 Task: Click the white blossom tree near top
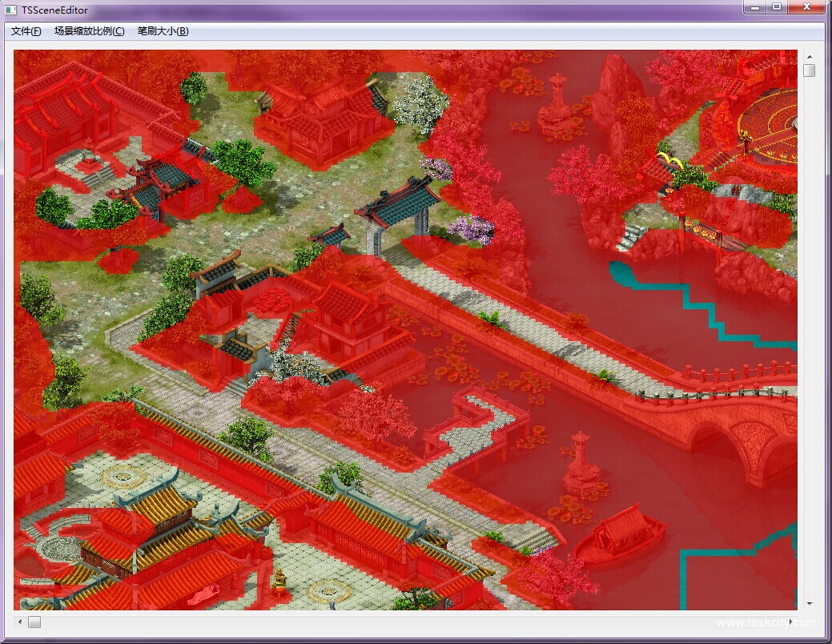coord(420,104)
